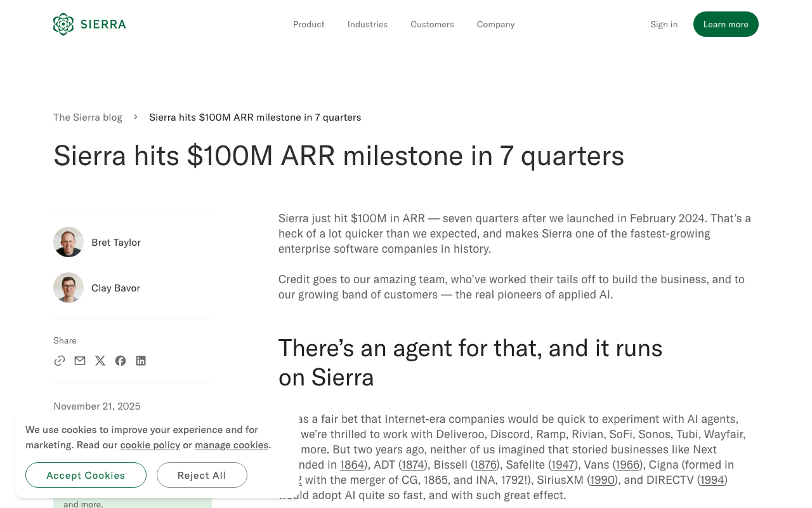Viewport: 812px width, 508px height.
Task: Open the 1874 ADT year link
Action: point(413,465)
